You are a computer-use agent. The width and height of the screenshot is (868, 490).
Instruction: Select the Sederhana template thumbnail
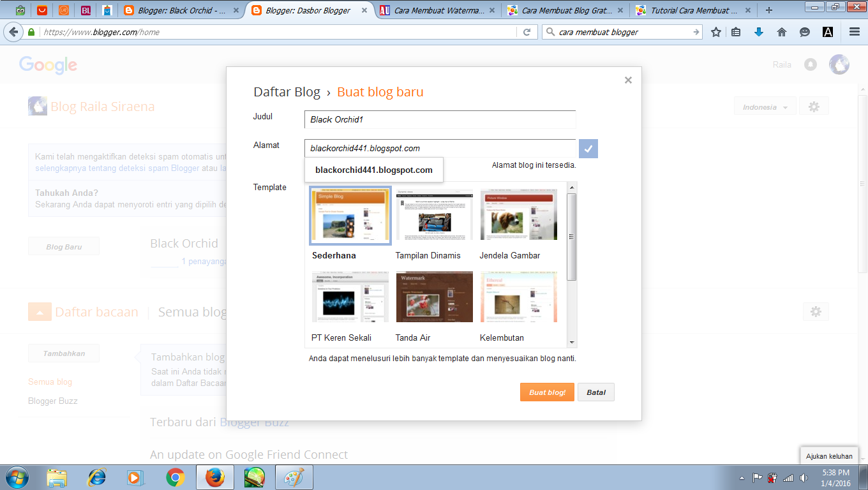[350, 216]
